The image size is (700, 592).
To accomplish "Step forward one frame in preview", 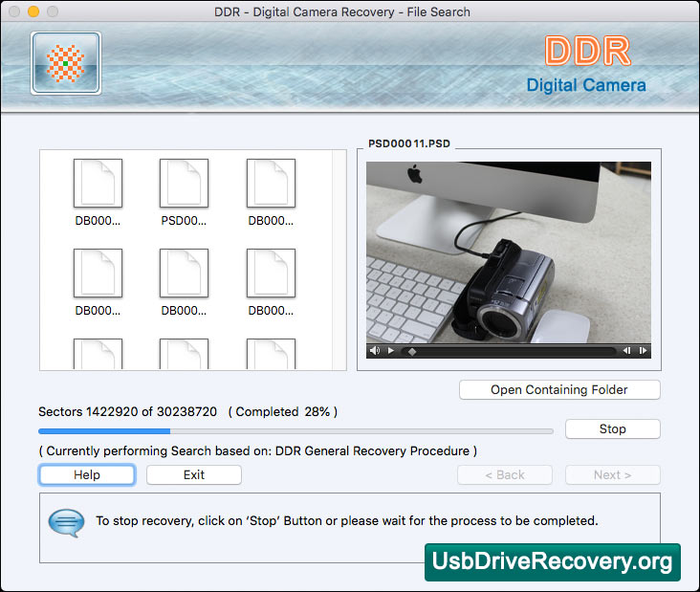I will click(x=643, y=351).
